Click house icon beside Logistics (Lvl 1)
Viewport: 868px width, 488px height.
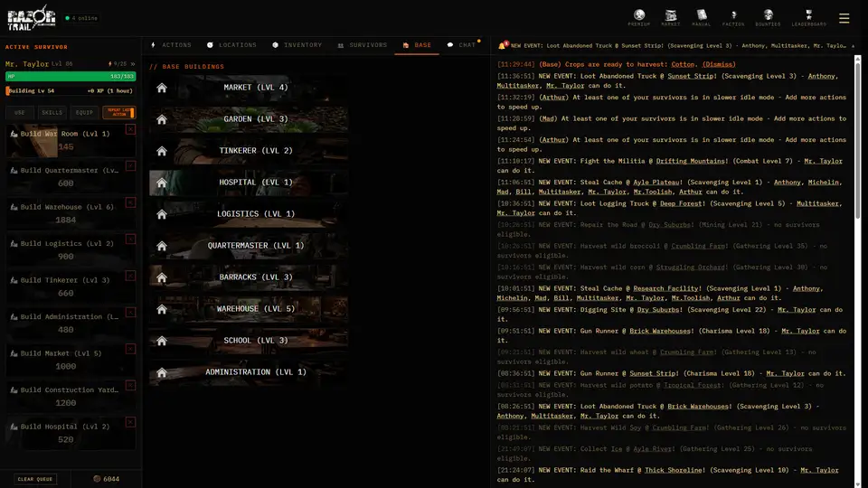coord(162,214)
